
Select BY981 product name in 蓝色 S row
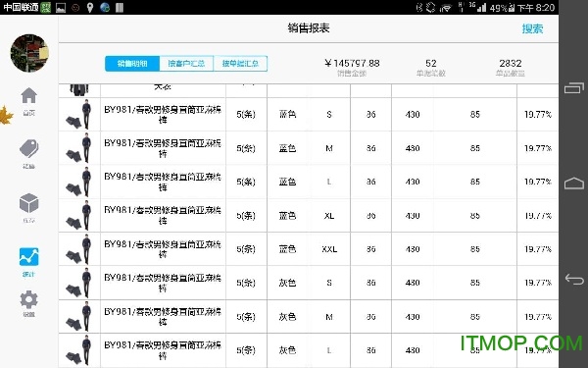(x=163, y=115)
